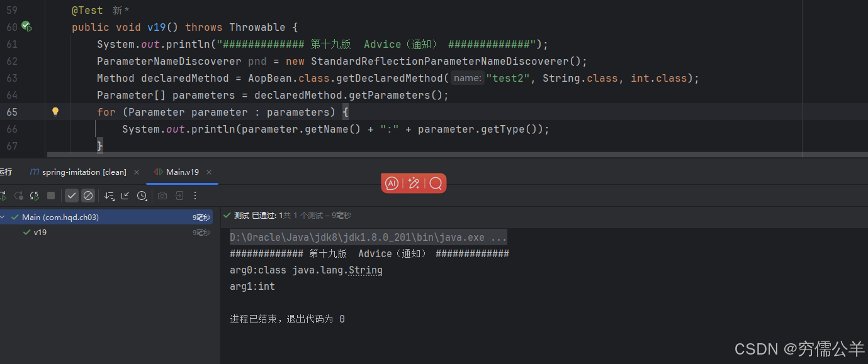Click the process finished exit code 0 line
Image resolution: width=868 pixels, height=364 pixels.
coord(287,319)
